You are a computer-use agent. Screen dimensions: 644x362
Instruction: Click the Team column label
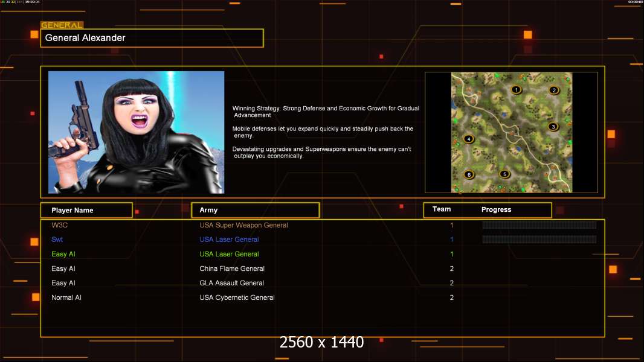[442, 209]
